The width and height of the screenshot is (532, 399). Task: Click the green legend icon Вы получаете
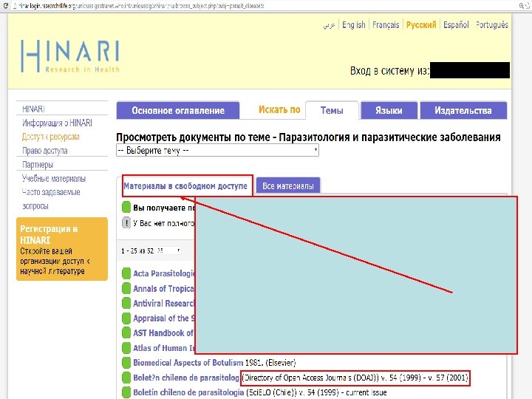pyautogui.click(x=126, y=208)
